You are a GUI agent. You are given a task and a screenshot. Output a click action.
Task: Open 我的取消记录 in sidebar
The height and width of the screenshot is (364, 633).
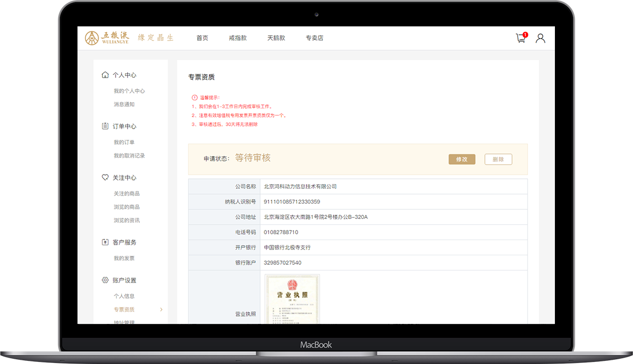coord(129,156)
